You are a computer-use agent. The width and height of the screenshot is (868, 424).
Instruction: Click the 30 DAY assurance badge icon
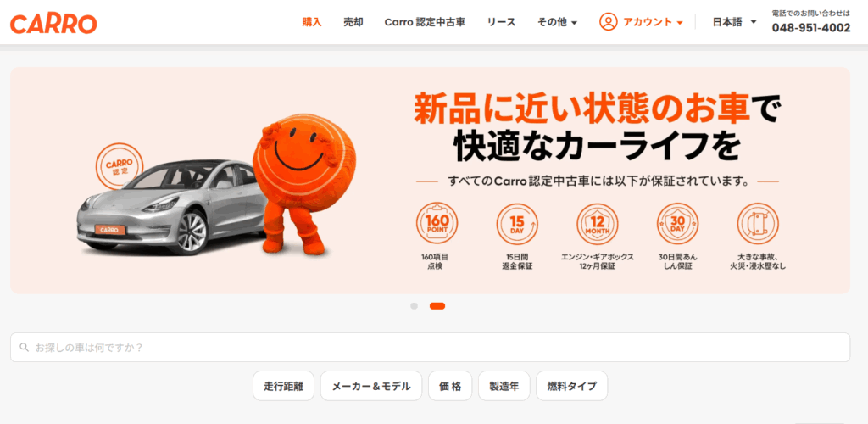pyautogui.click(x=677, y=224)
